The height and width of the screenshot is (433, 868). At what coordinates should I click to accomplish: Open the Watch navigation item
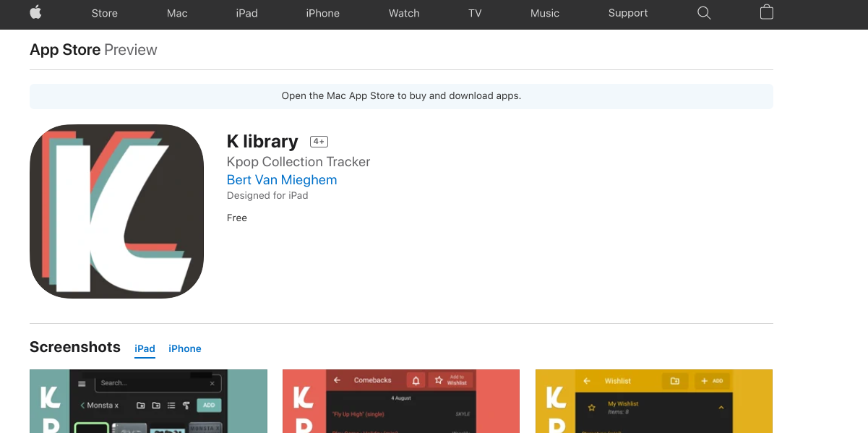[x=404, y=13]
